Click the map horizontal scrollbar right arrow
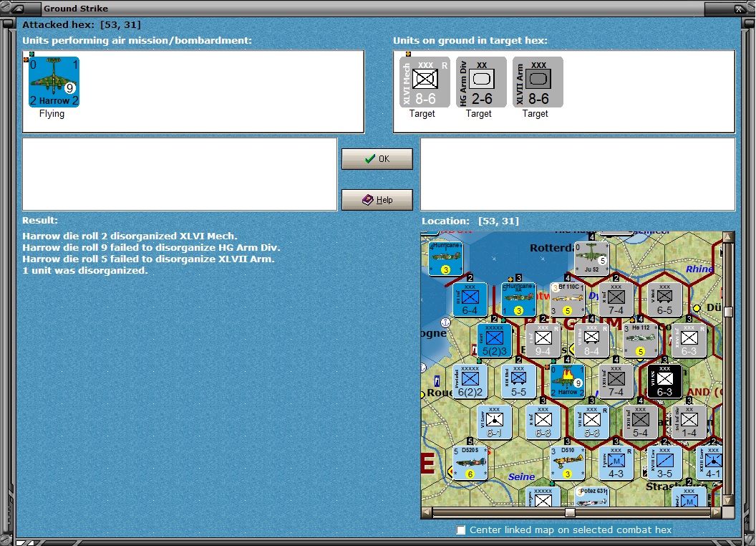The image size is (756, 546). (717, 512)
